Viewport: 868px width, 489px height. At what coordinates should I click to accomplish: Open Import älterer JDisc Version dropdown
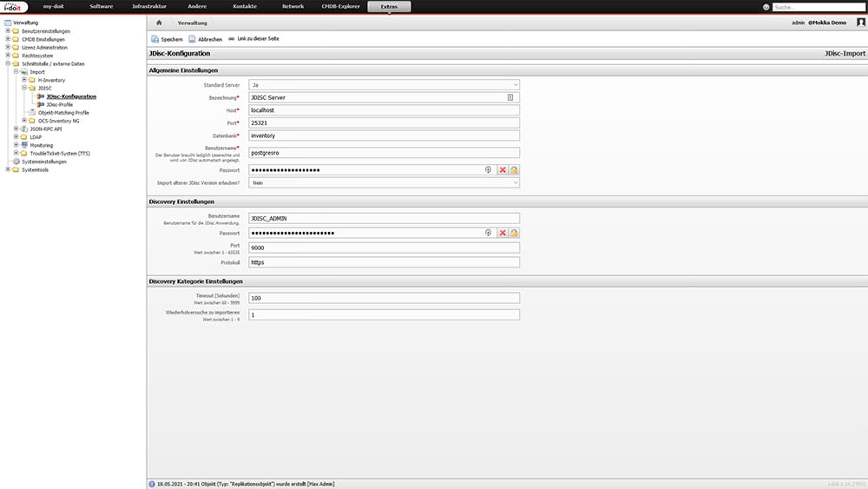pyautogui.click(x=385, y=182)
